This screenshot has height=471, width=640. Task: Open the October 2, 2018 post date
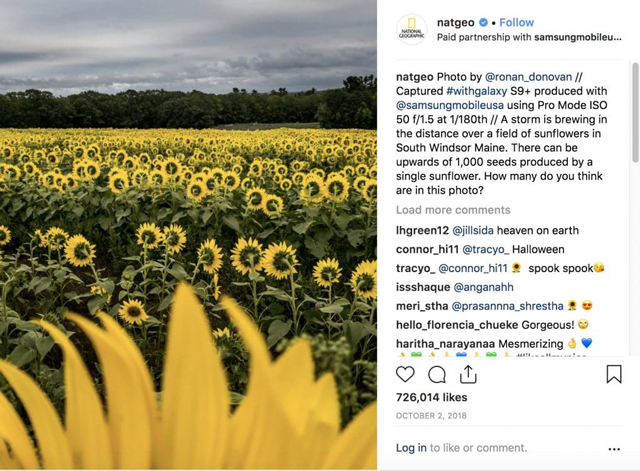pos(431,416)
